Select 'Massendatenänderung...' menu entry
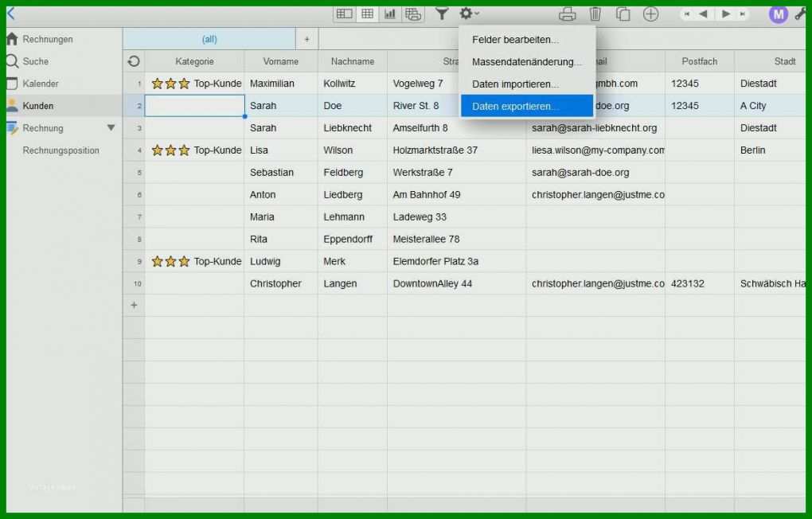 point(527,61)
